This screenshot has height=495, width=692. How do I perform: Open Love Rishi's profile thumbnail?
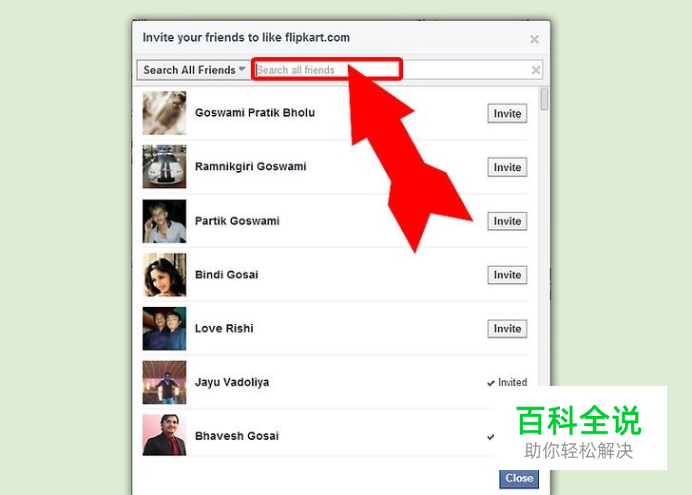(x=164, y=329)
